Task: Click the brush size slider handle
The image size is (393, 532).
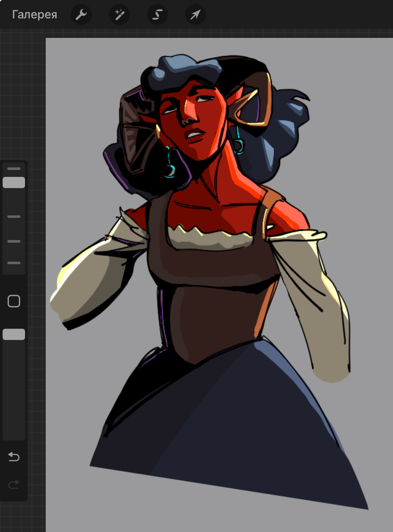Action: [14, 182]
